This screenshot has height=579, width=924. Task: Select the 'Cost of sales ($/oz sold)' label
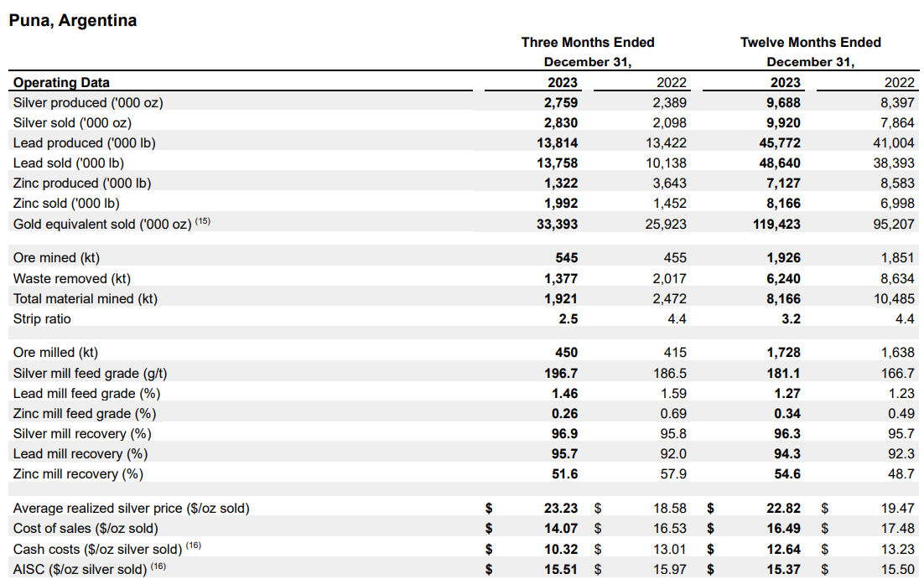[86, 528]
